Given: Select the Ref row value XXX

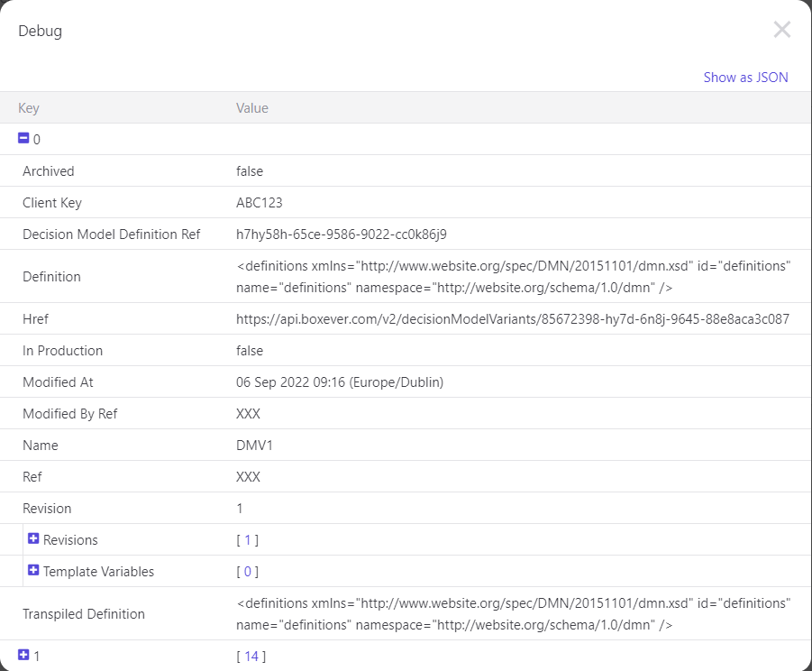Looking at the screenshot, I should point(248,477).
